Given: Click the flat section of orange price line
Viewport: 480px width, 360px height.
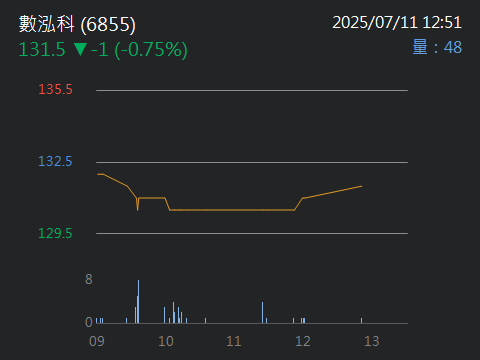Looking at the screenshot, I should (x=232, y=210).
